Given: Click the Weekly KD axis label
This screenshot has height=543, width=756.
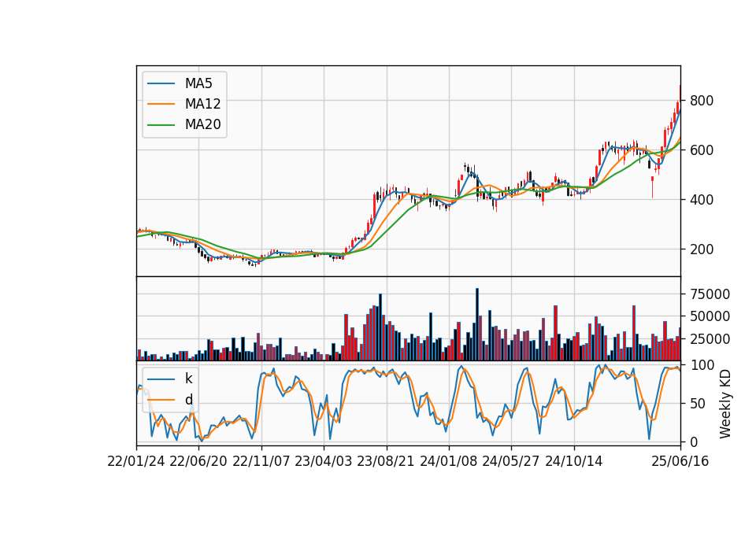Looking at the screenshot, I should [725, 404].
